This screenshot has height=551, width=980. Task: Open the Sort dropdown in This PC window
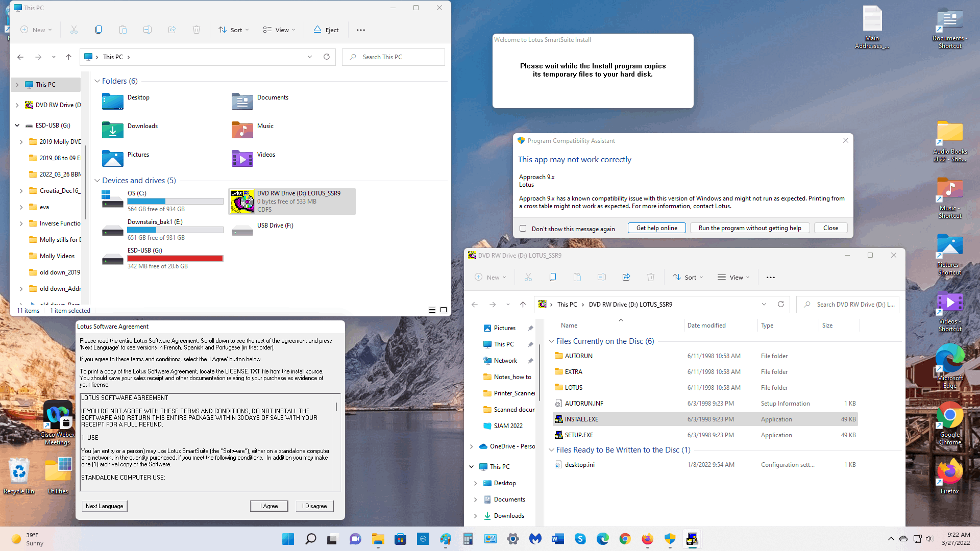point(234,30)
